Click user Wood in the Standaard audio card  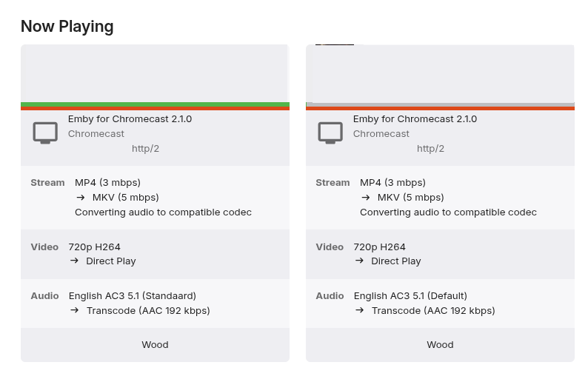point(155,344)
